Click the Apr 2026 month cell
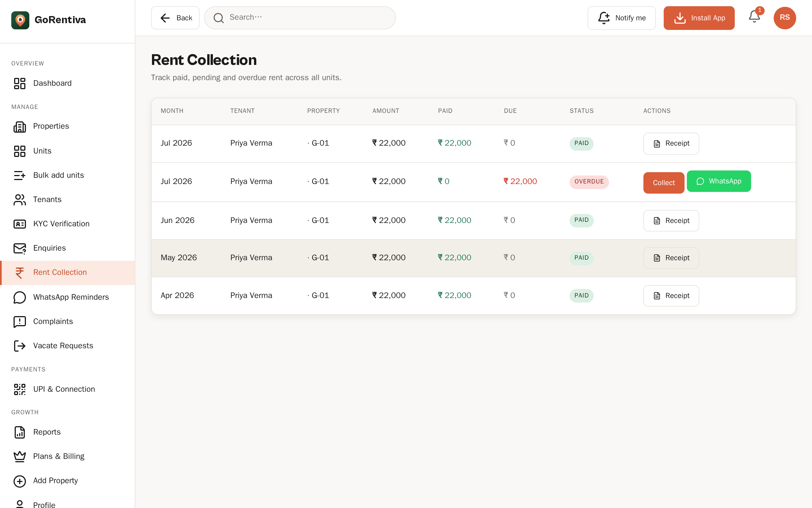 177,295
